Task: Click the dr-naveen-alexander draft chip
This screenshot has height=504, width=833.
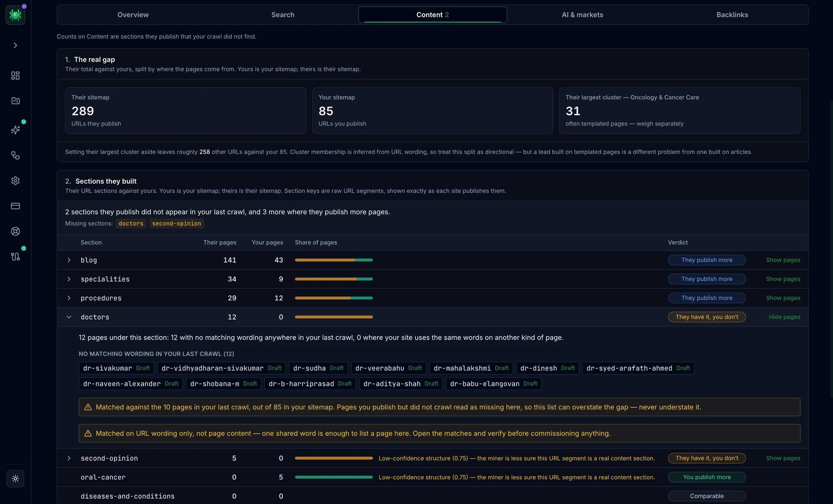Action: pos(130,384)
